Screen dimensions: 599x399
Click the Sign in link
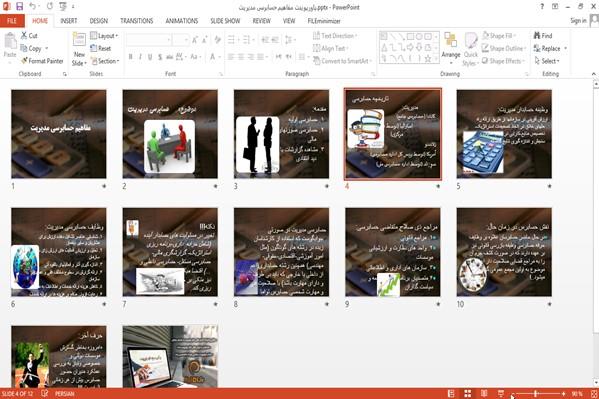tap(578, 21)
